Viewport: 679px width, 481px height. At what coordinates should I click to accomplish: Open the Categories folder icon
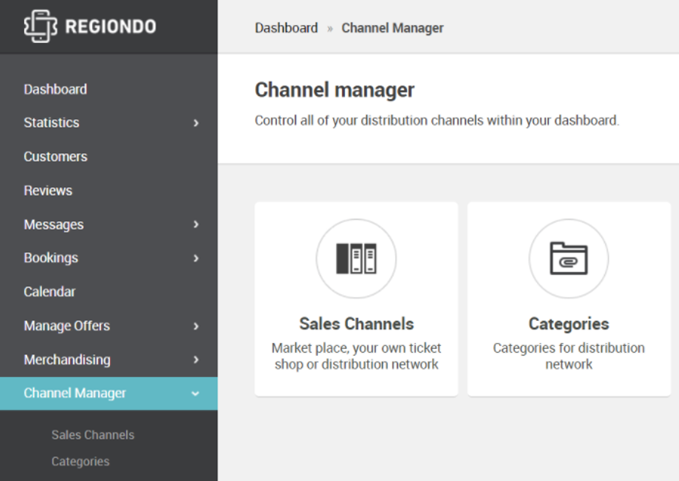point(569,258)
